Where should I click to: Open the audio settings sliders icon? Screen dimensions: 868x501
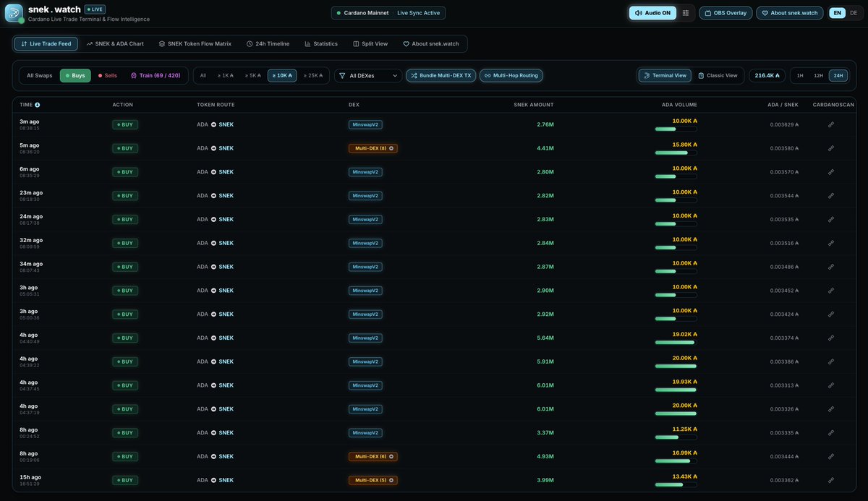pyautogui.click(x=686, y=13)
